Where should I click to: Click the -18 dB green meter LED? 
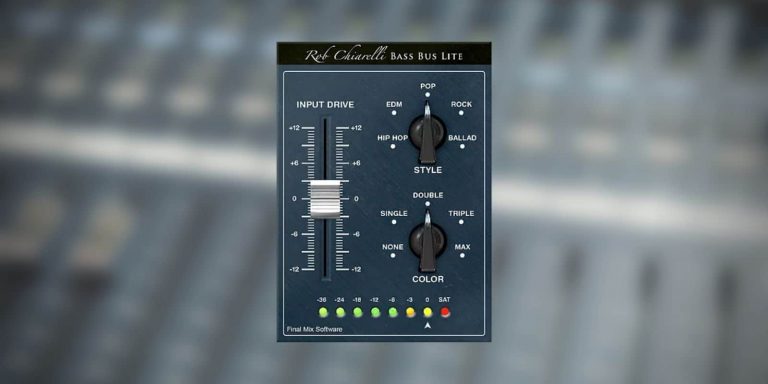point(358,312)
